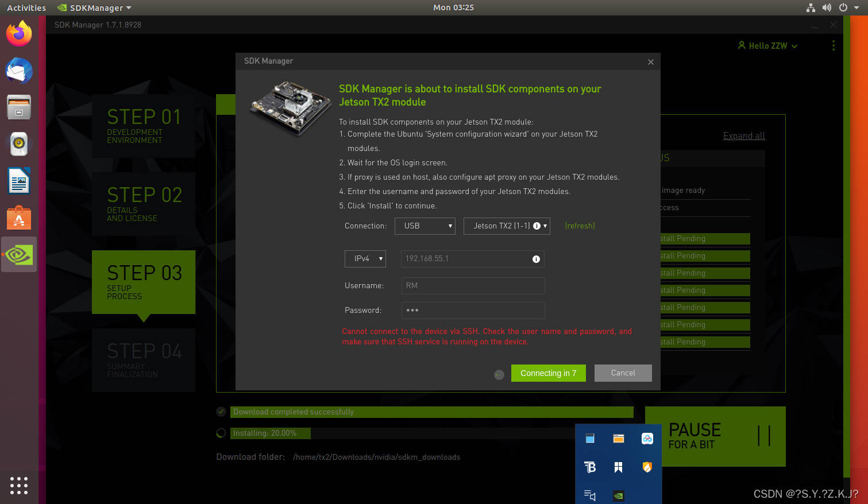Click the download completed checkmark icon
Viewport: 868px width, 504px height.
pyautogui.click(x=221, y=412)
